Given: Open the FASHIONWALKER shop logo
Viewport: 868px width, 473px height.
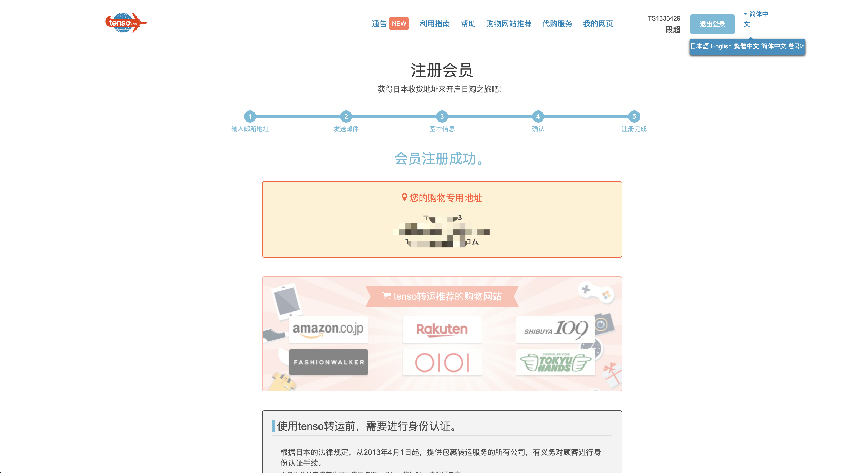Looking at the screenshot, I should (328, 362).
